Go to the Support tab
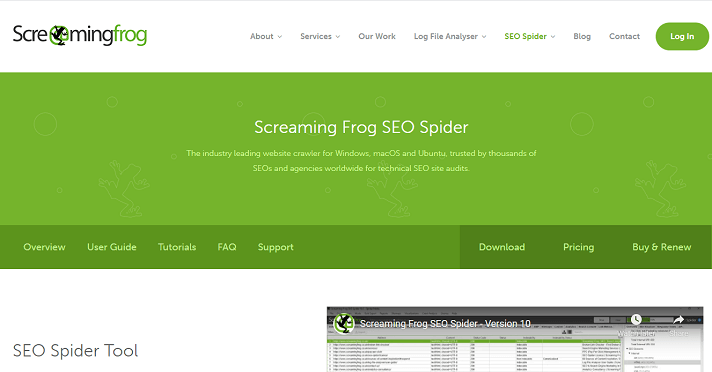Viewport: 712px width, 372px height. 276,247
